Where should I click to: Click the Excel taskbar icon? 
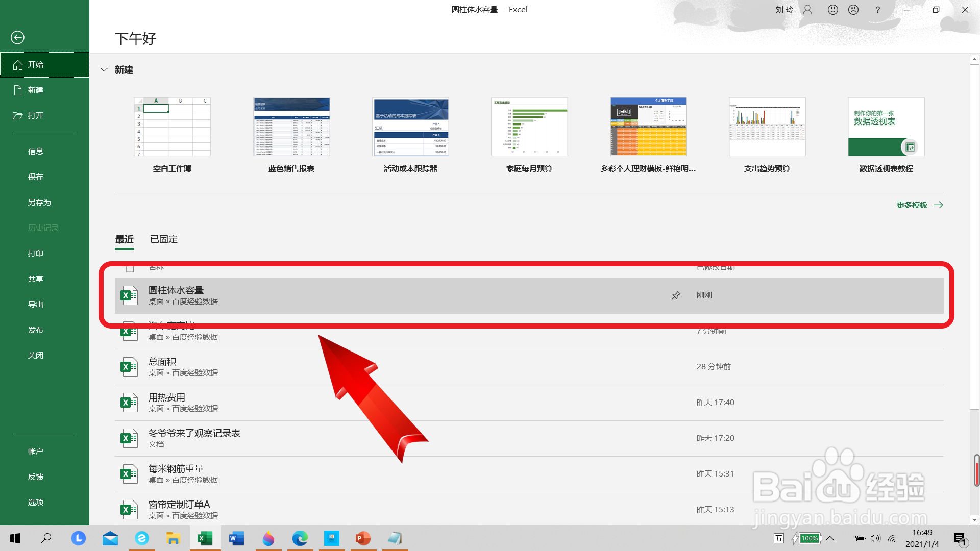(x=205, y=538)
